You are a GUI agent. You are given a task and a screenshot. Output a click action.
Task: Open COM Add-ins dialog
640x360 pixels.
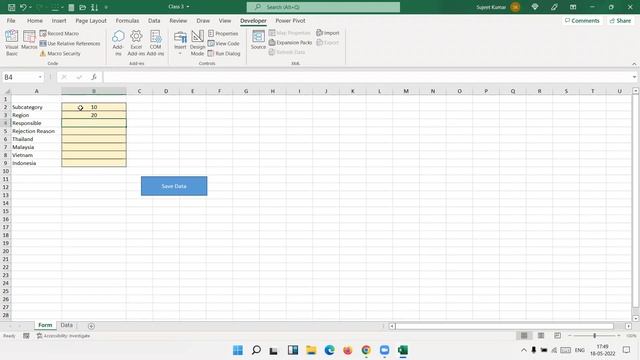(x=155, y=42)
